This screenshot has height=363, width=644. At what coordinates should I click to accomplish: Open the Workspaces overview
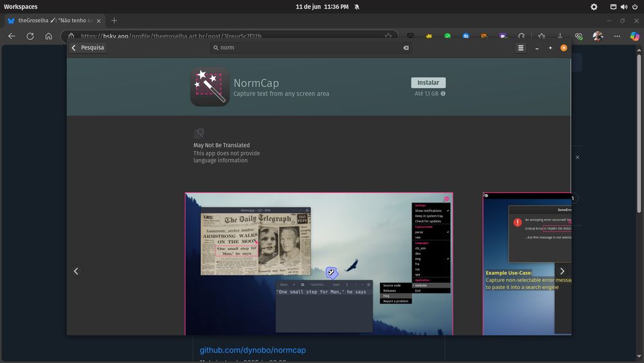click(x=21, y=6)
